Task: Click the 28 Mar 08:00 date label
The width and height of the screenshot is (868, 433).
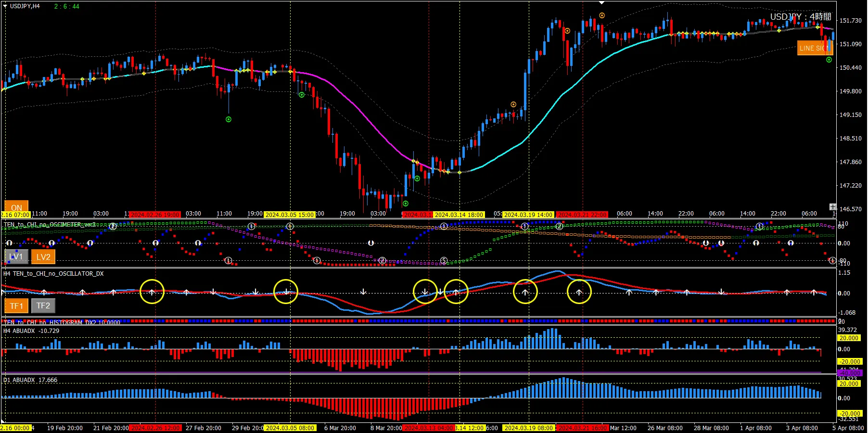Action: point(711,428)
